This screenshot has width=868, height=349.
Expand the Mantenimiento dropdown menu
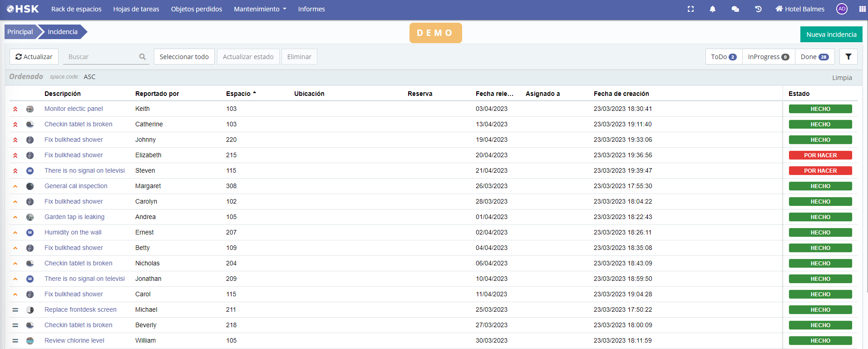pos(260,9)
